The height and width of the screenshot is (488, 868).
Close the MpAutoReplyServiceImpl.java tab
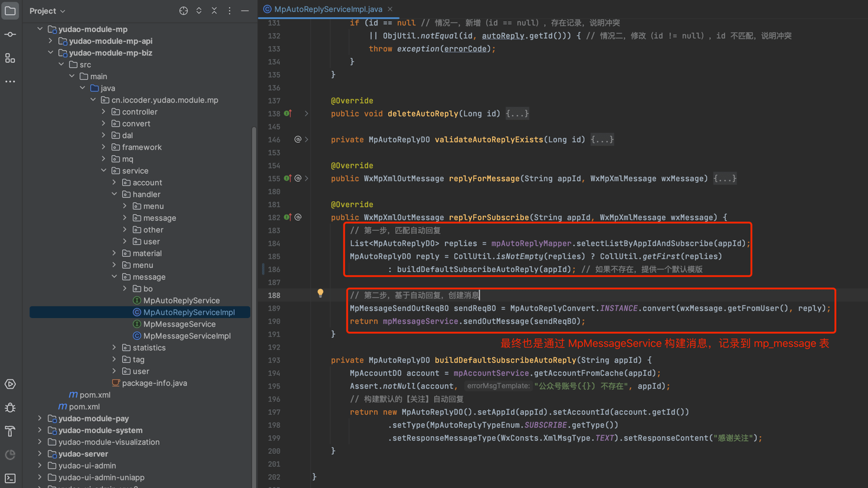pos(390,9)
